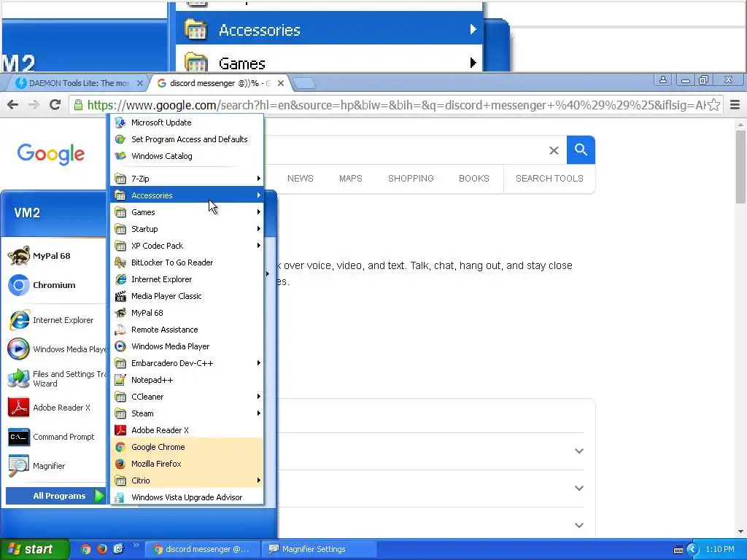Click the Windows start button
The width and height of the screenshot is (747, 560).
point(35,549)
